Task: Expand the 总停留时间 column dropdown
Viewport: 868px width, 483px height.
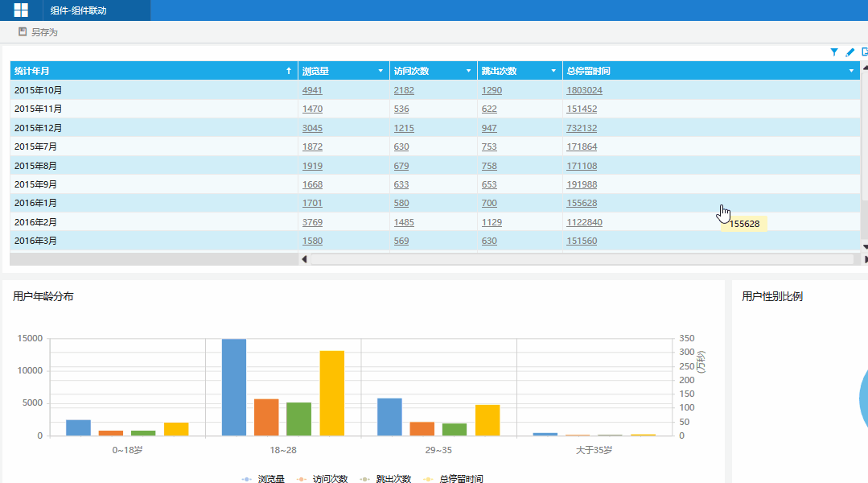Action: point(851,71)
